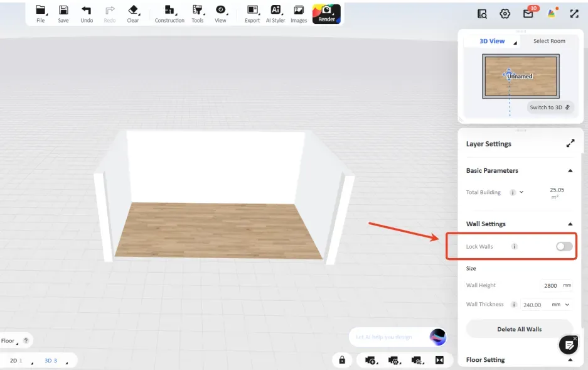
Task: Click the Switch to 3D button
Action: [550, 107]
